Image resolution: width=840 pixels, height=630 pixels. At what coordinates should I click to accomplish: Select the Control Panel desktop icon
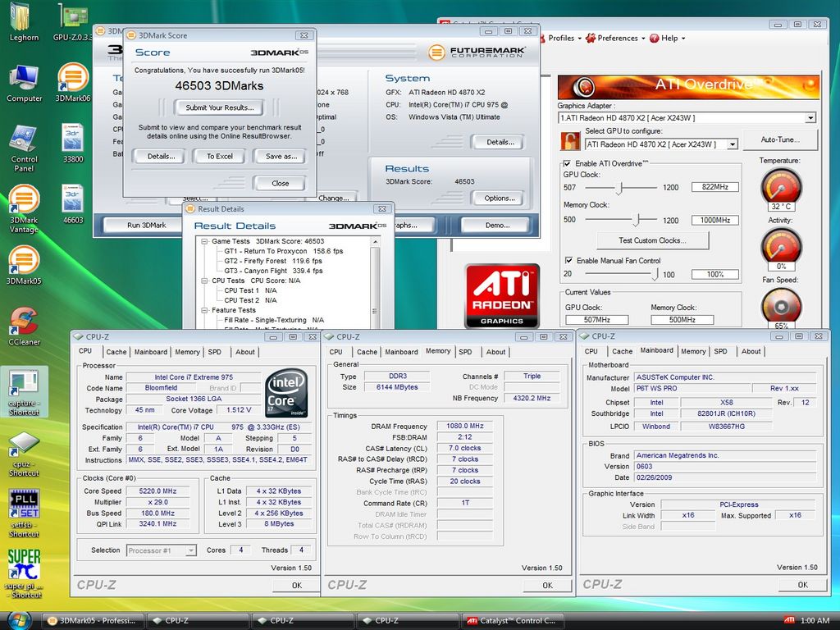pyautogui.click(x=24, y=148)
